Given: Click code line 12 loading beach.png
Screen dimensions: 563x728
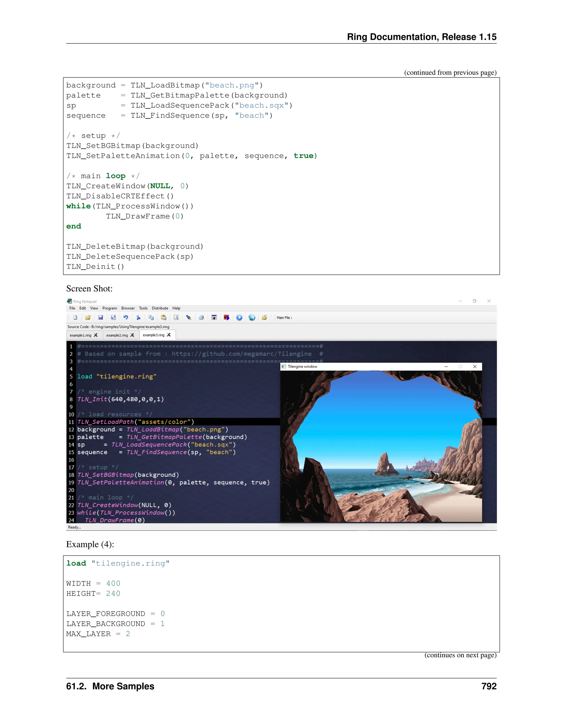Looking at the screenshot, I should coord(153,430).
